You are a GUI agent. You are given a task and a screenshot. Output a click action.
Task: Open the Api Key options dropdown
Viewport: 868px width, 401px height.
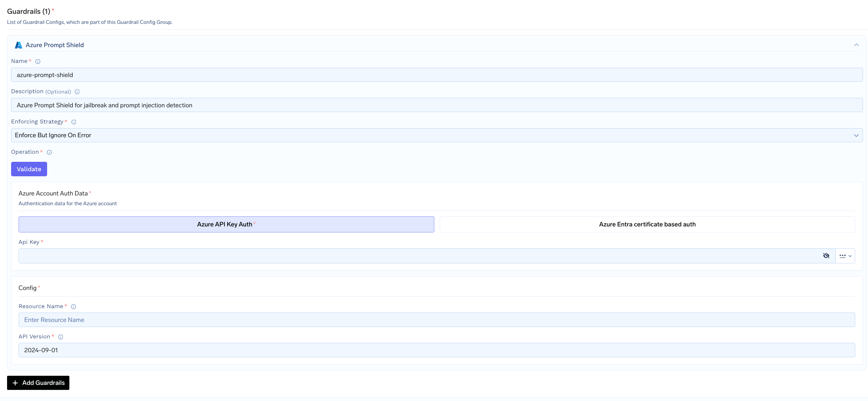845,256
